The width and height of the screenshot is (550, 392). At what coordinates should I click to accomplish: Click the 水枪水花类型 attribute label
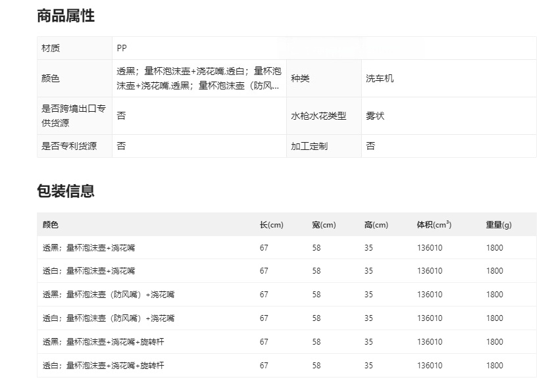click(318, 116)
